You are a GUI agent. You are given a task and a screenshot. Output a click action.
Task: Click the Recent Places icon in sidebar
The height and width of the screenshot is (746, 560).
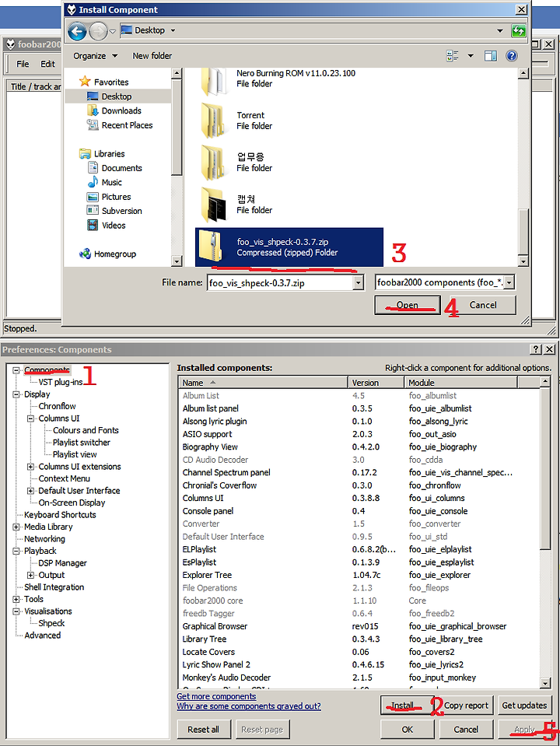pos(93,124)
